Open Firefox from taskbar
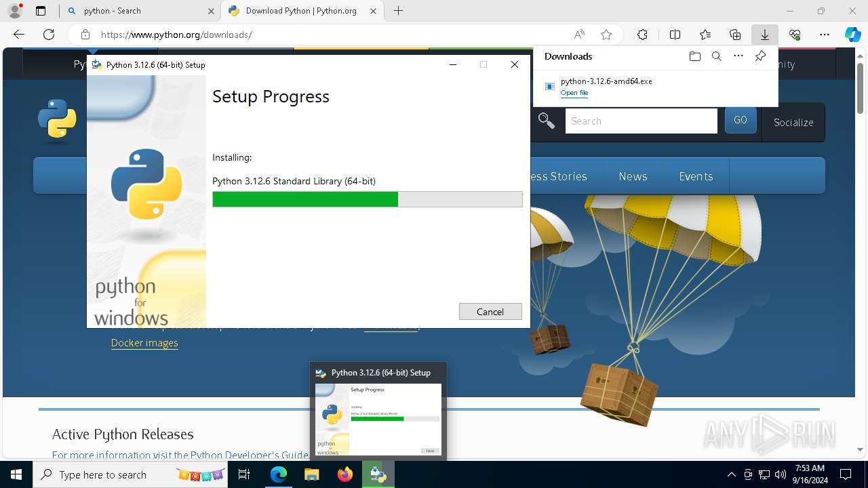 point(345,474)
